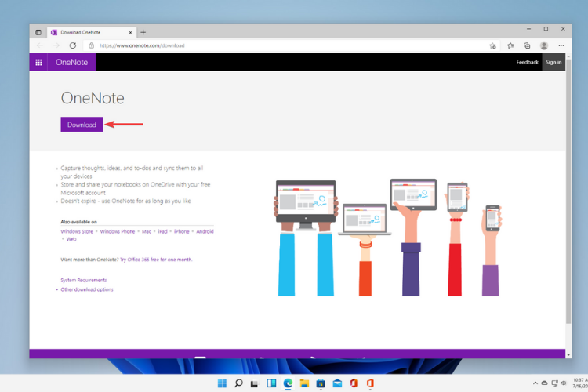Open the Android download link

coord(205,231)
